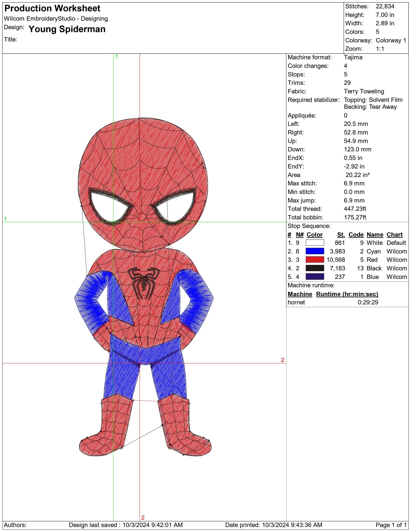Image resolution: width=411 pixels, height=532 pixels.
Task: Click the EndY value '-2.92 in'
Action: click(354, 166)
